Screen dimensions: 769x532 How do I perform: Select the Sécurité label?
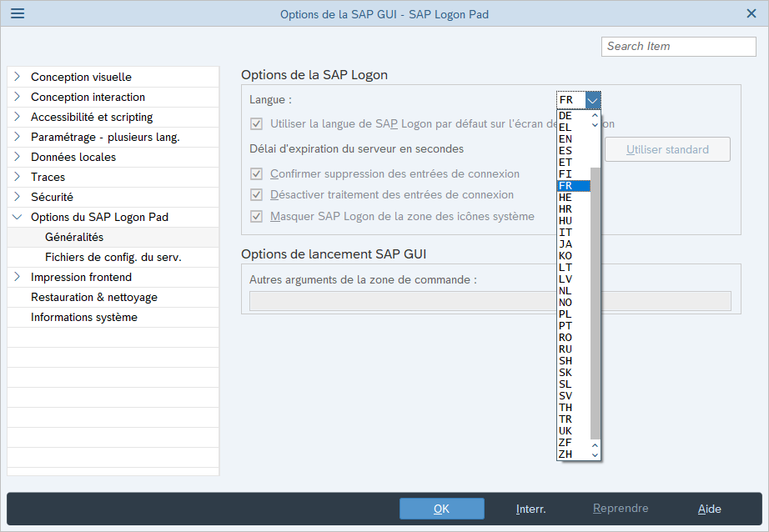click(x=52, y=197)
